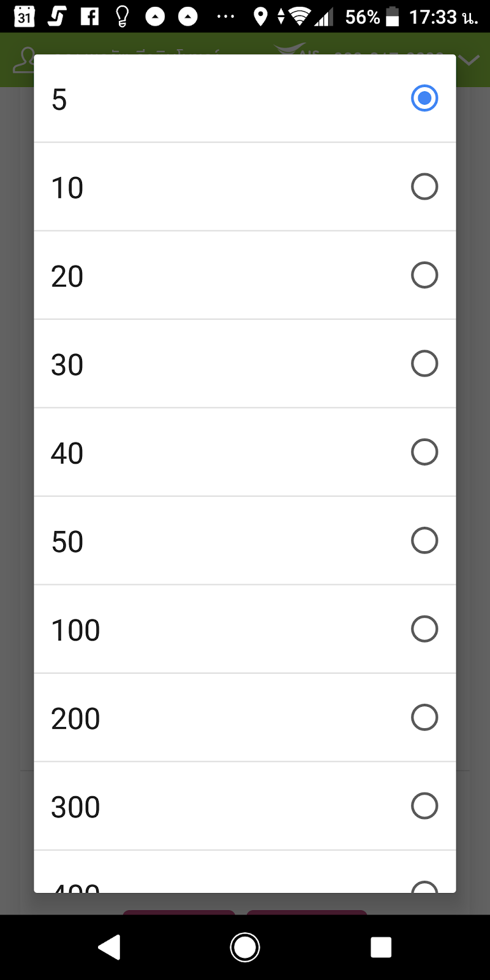The width and height of the screenshot is (490, 980).
Task: Select the 30 radio option
Action: [x=424, y=364]
